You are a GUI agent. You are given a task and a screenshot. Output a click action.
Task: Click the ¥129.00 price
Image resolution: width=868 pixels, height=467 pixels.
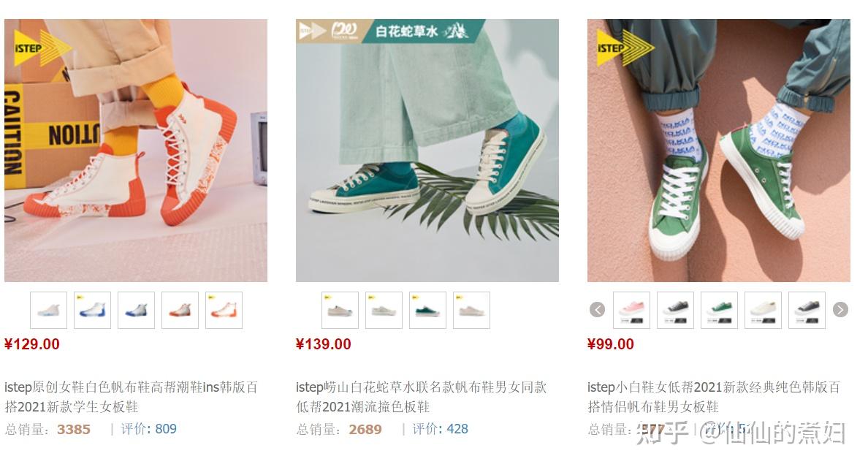coord(32,344)
